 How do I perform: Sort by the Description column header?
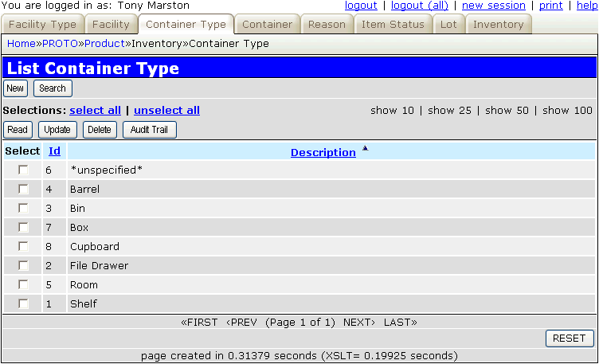point(323,152)
